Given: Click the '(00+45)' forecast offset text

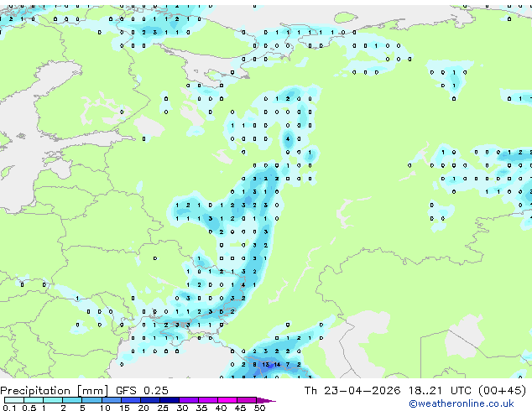Looking at the screenshot, I should (x=502, y=391).
